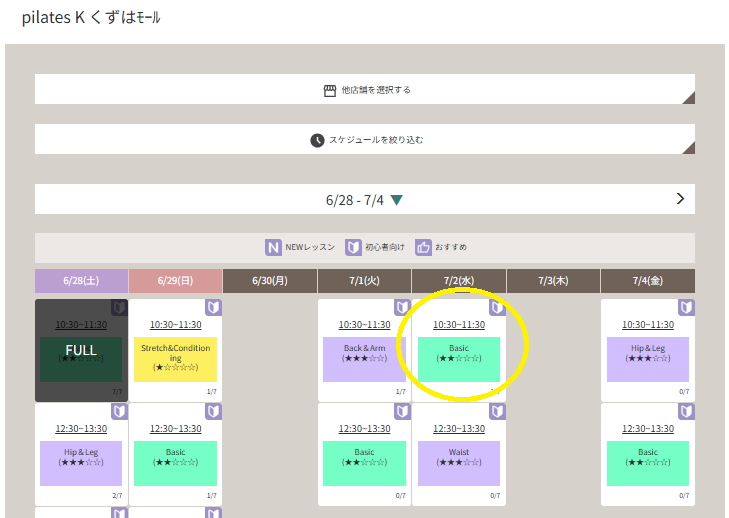Click beginner badge on 7/1 Back & Arm card
729x518 pixels.
401,308
